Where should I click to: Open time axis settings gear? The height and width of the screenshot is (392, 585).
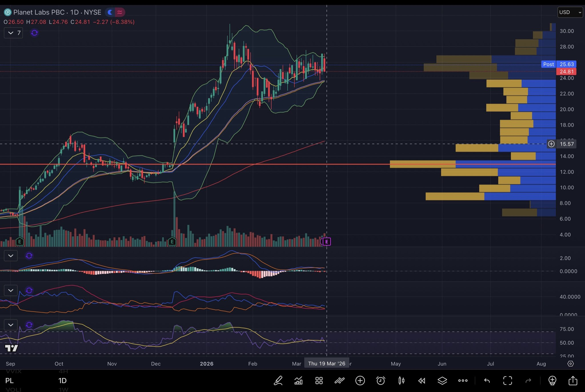[570, 364]
